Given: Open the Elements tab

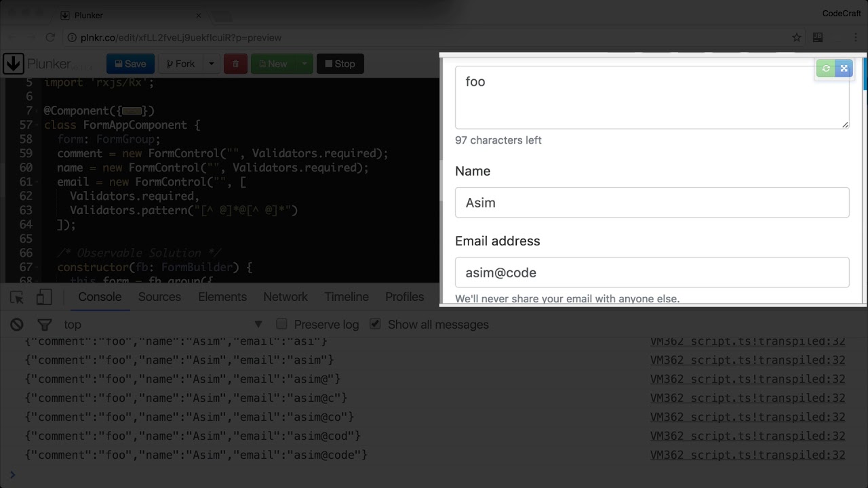Looking at the screenshot, I should coord(222,297).
